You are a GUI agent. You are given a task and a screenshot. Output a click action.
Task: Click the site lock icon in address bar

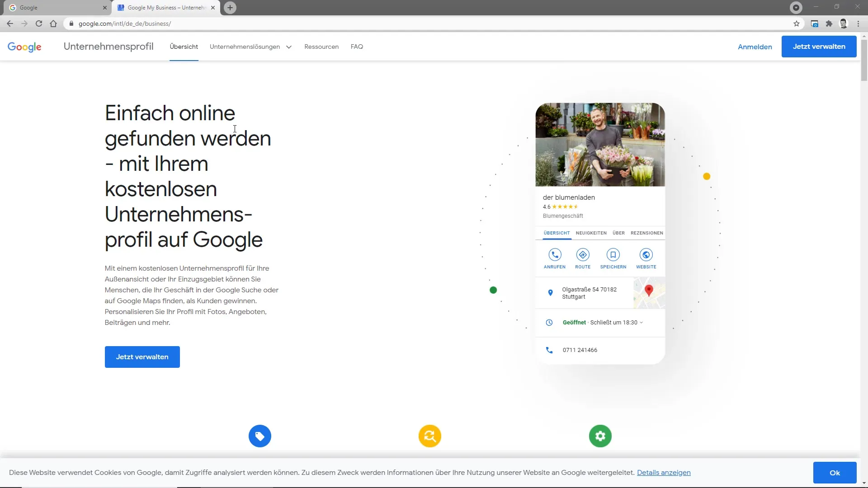coord(71,23)
